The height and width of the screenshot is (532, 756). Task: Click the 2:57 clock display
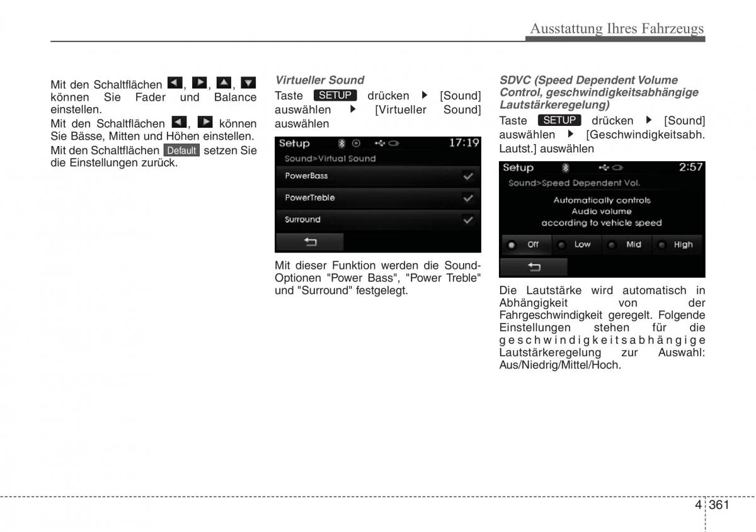click(x=691, y=167)
